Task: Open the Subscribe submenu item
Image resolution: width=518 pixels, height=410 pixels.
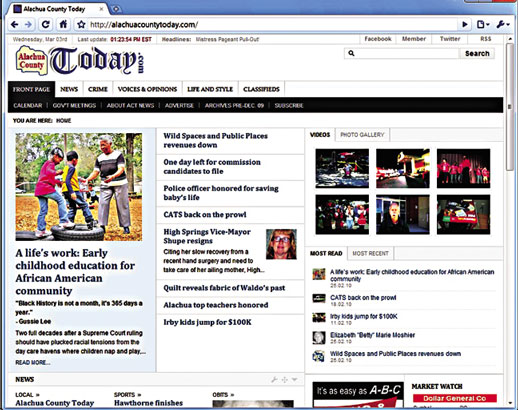Action: coord(289,105)
